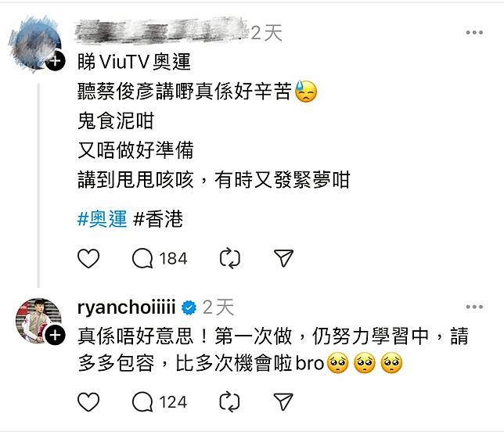View ryanchoiiiii's profile picture
This screenshot has width=504, height=435.
click(x=38, y=321)
